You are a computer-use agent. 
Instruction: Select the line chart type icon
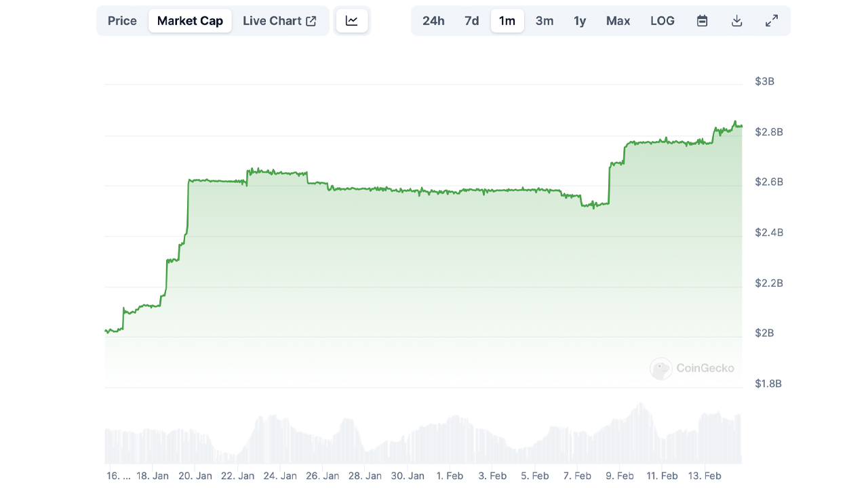pyautogui.click(x=351, y=21)
